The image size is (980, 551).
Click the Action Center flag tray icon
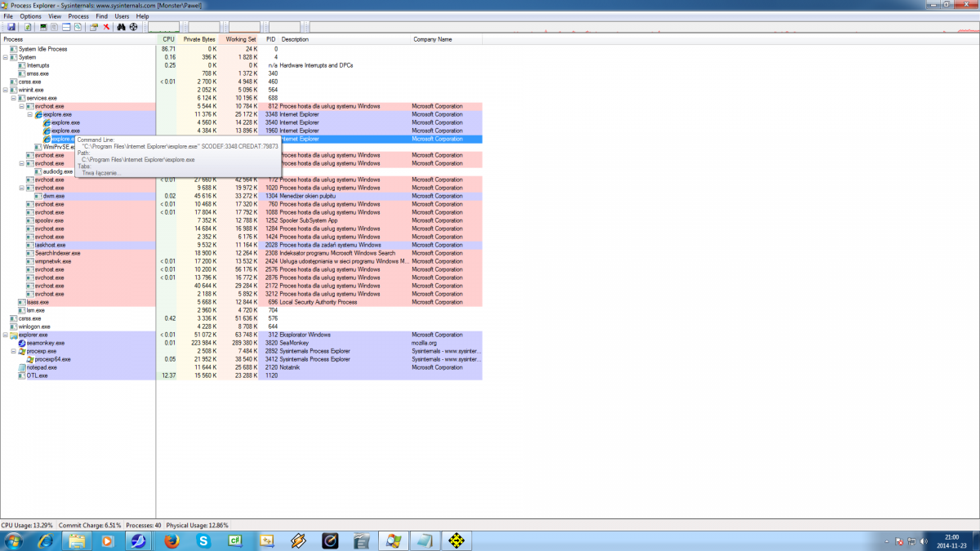(x=899, y=540)
